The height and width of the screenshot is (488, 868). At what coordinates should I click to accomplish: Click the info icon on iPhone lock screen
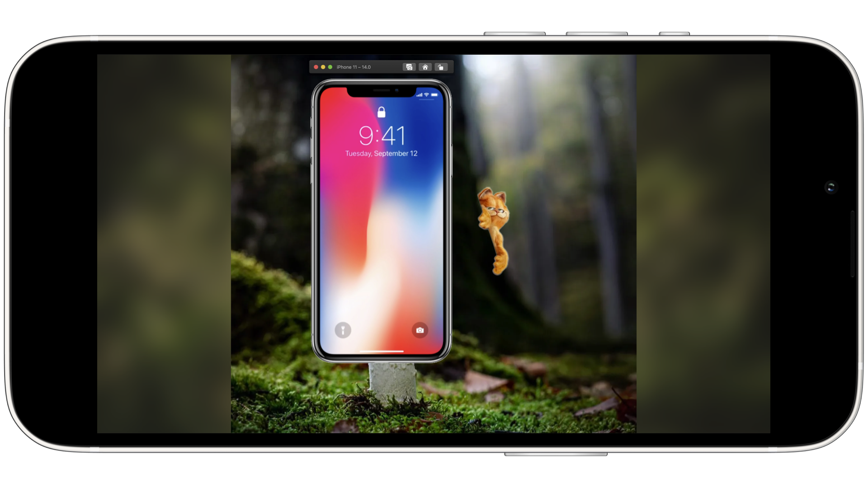click(x=343, y=329)
